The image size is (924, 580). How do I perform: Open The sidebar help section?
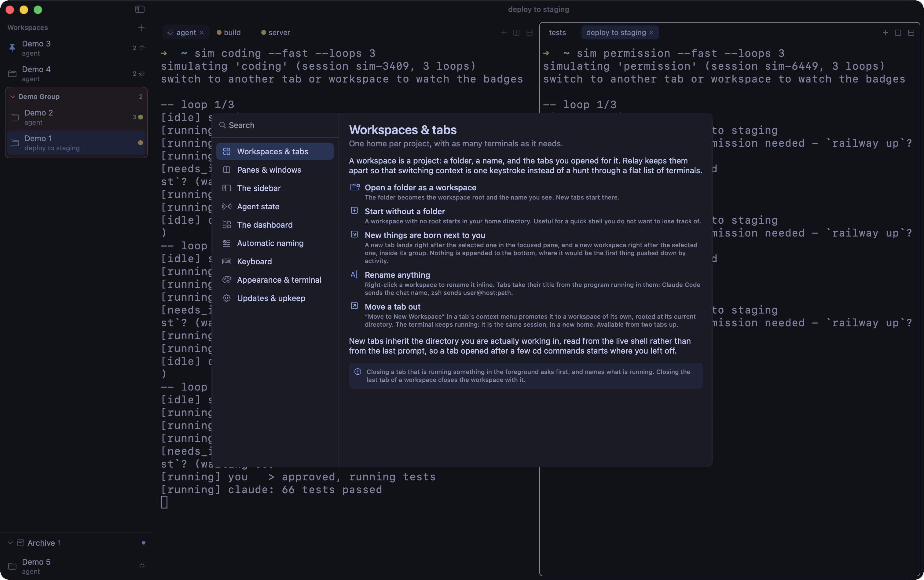click(275, 188)
